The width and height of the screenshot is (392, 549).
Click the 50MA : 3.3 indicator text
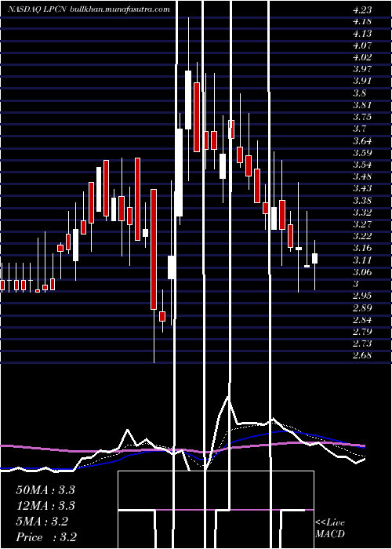tap(45, 490)
